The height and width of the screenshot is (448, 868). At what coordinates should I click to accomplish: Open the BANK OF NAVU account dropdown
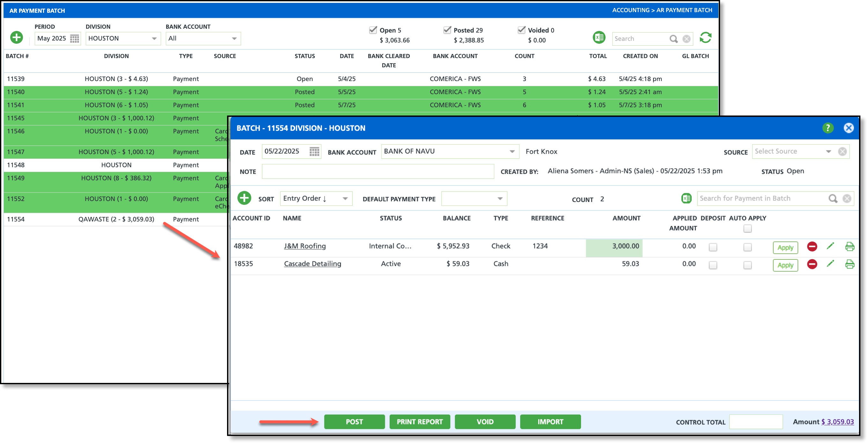[x=512, y=152]
